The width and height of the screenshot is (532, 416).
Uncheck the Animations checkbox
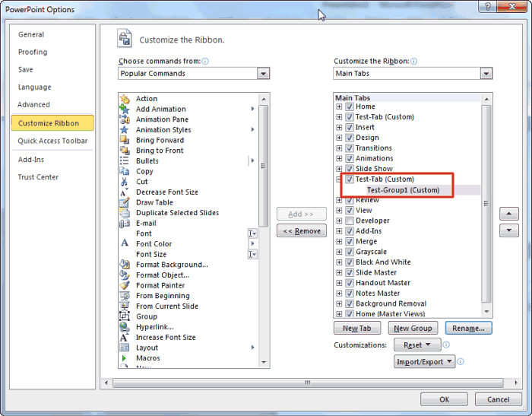coord(350,158)
